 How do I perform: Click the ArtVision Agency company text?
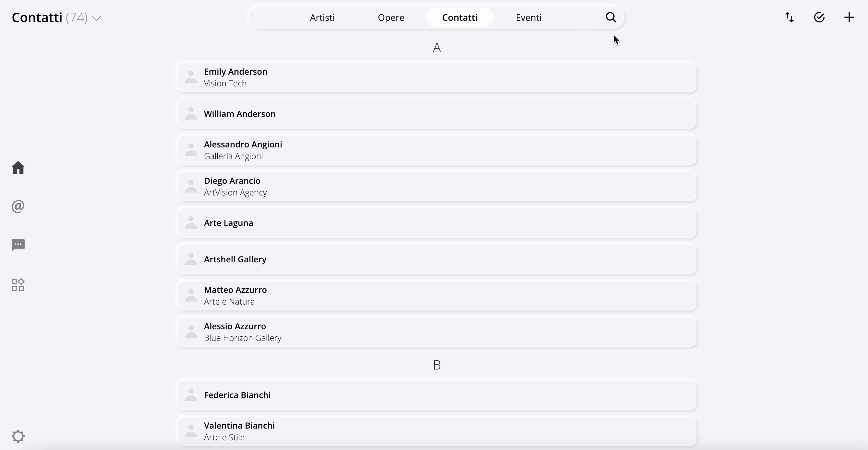[235, 193]
